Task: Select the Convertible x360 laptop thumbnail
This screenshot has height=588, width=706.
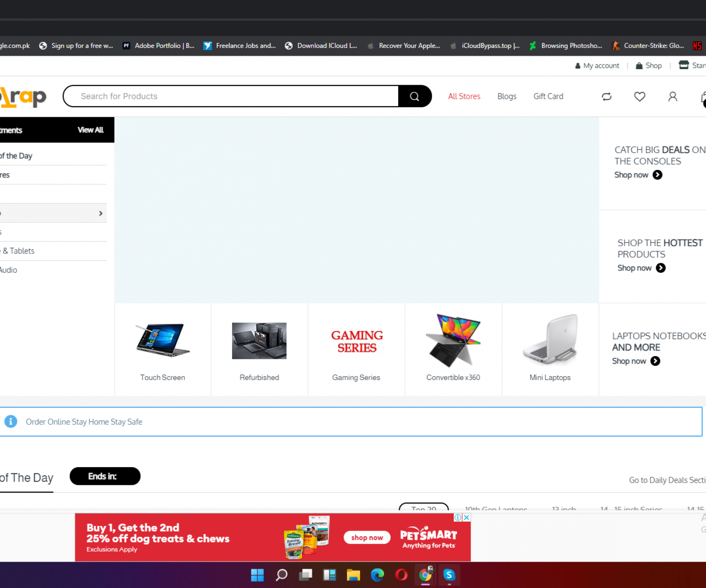Action: click(453, 341)
